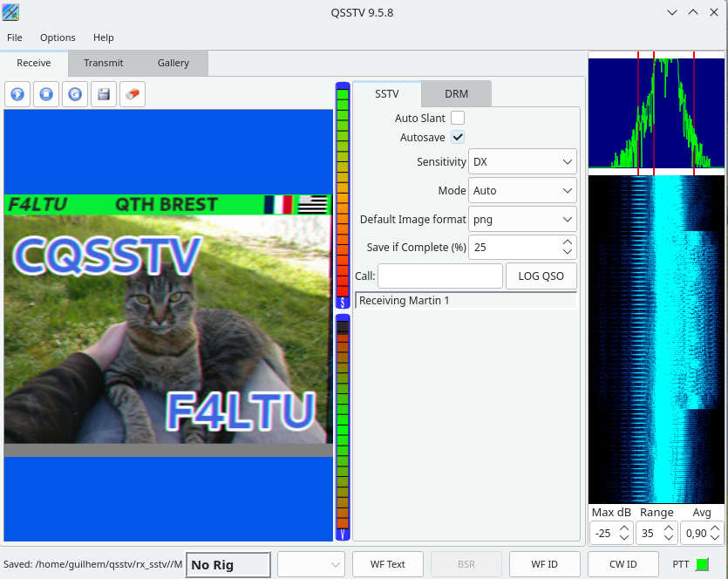Click the resync receiver icon
Screen dimensions: 728x579
(75, 94)
